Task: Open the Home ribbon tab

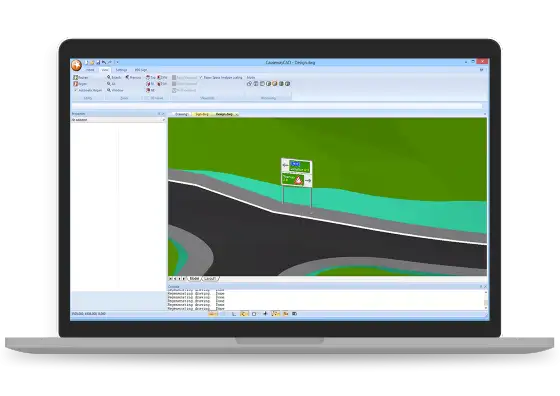Action: tap(90, 70)
